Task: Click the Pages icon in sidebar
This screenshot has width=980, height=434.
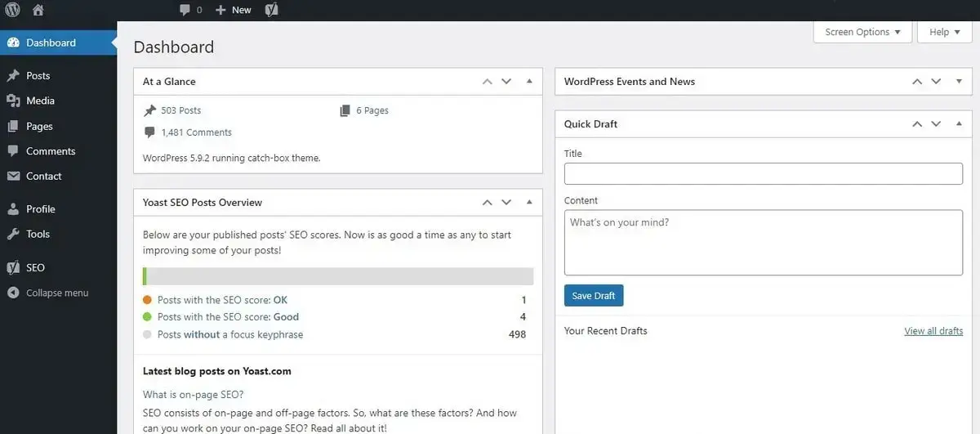Action: tap(13, 126)
